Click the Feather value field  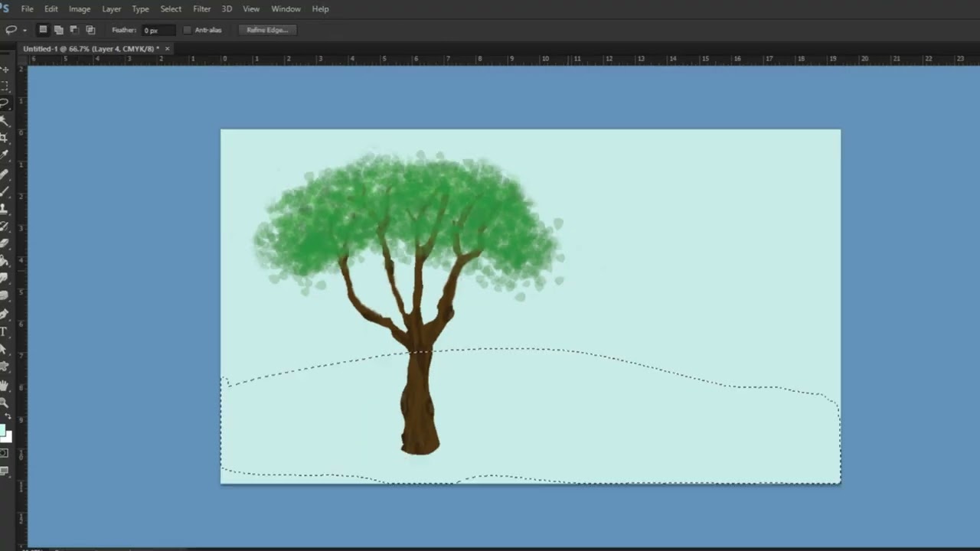coord(158,30)
